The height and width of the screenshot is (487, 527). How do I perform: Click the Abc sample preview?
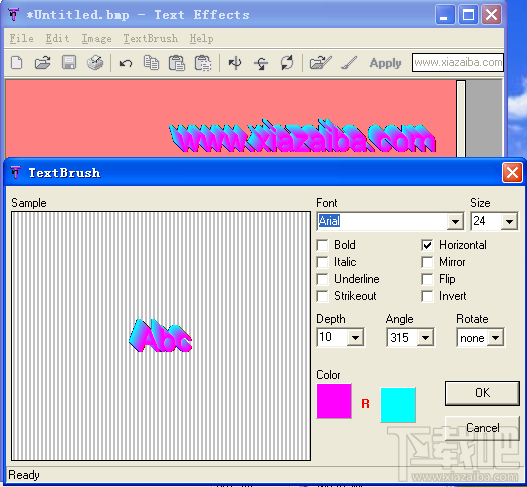coord(161,336)
